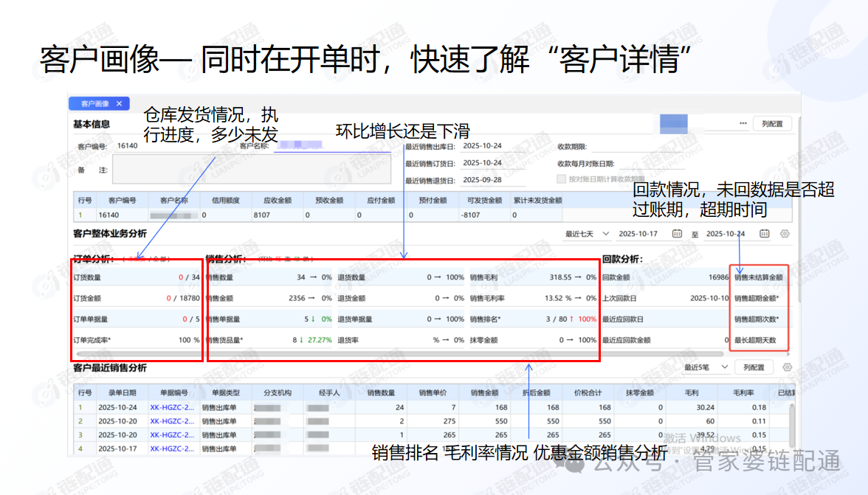
Task: Click the 备注 remarks text box
Action: coord(251,169)
